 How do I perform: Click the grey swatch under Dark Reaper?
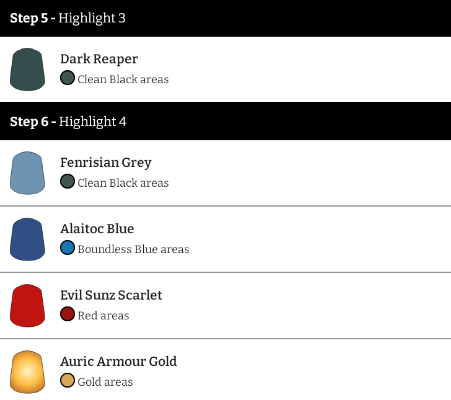tap(67, 78)
